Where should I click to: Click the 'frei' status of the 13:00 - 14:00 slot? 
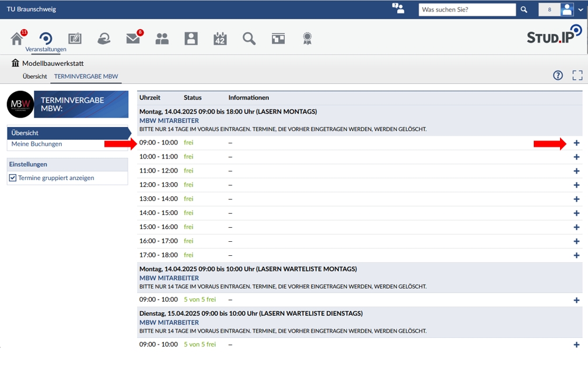188,199
